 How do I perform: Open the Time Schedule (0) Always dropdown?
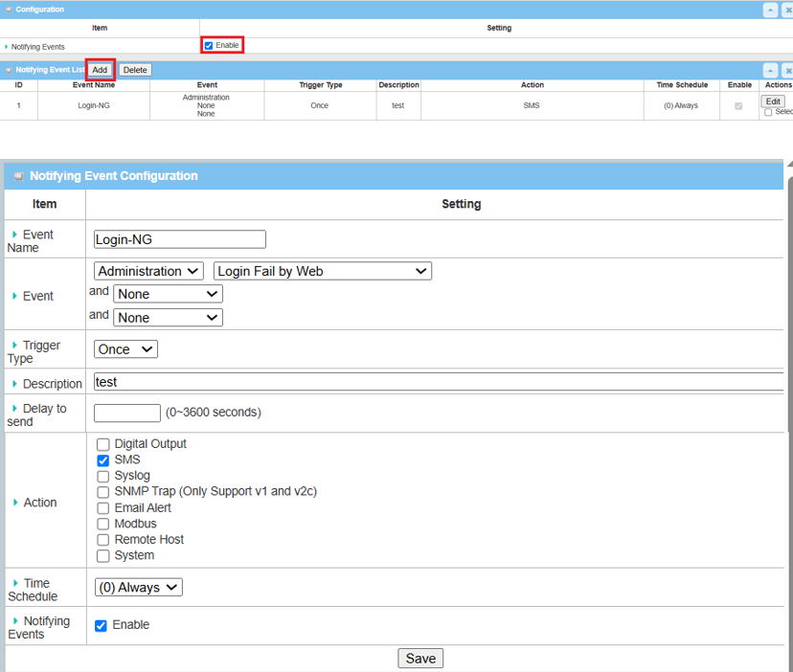click(x=138, y=588)
